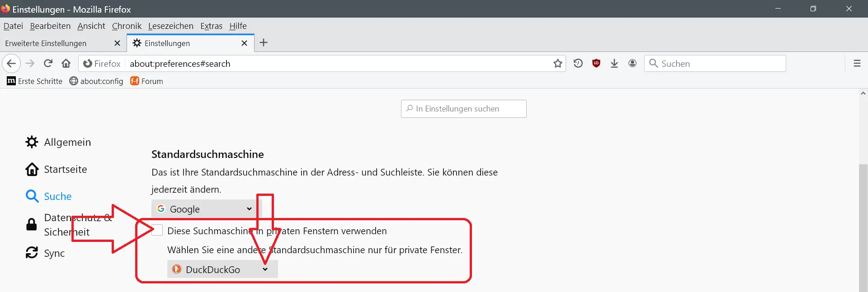Click the reload page icon

click(48, 64)
